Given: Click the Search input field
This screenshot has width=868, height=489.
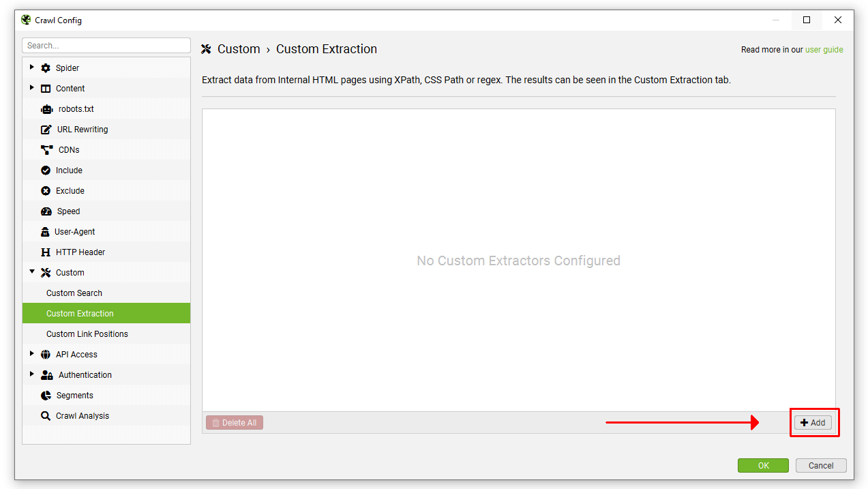Looking at the screenshot, I should point(106,45).
